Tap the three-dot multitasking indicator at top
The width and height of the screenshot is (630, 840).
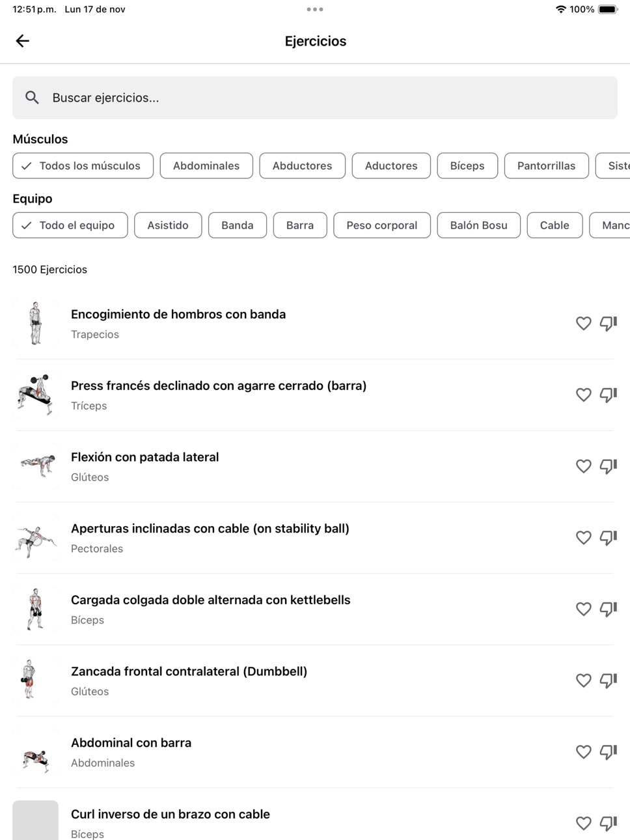point(315,9)
